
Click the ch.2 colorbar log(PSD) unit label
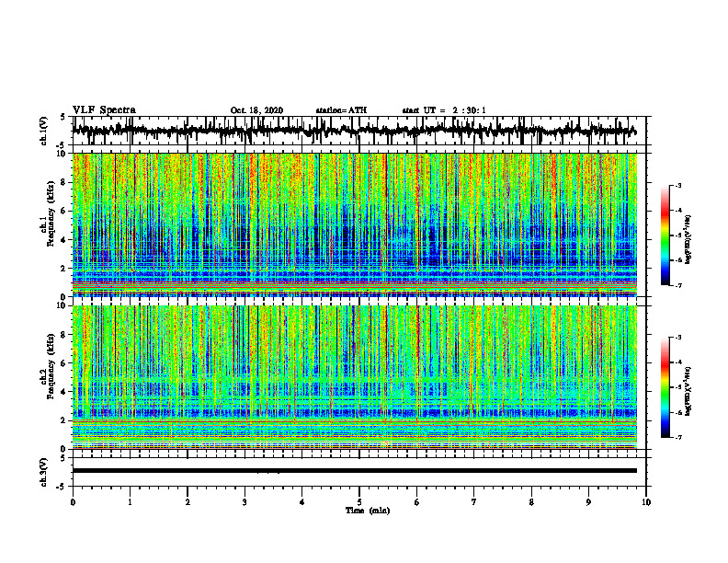[x=688, y=390]
